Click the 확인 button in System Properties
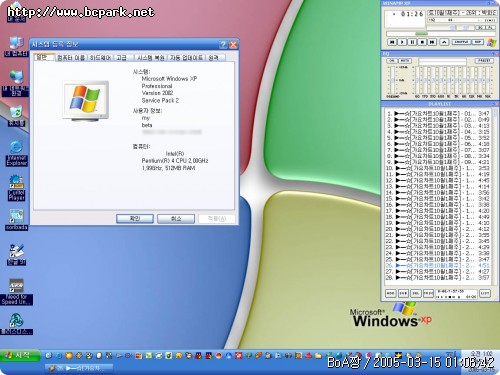Screen dimensions: 500x375 pyautogui.click(x=135, y=219)
